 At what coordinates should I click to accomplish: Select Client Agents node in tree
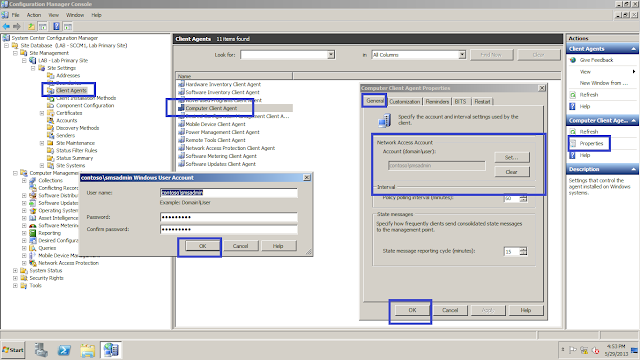coord(71,90)
